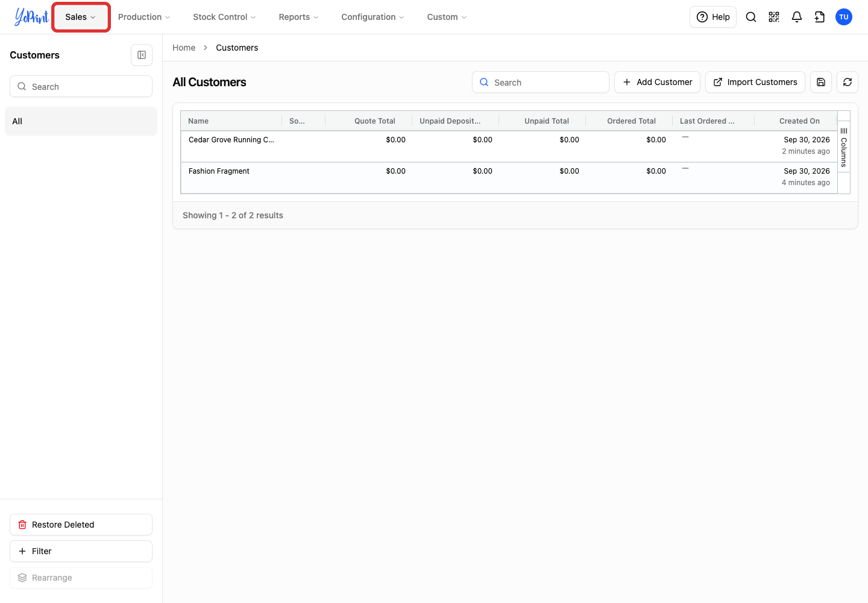Open the Help button
Viewport: 868px width, 603px height.
(713, 17)
